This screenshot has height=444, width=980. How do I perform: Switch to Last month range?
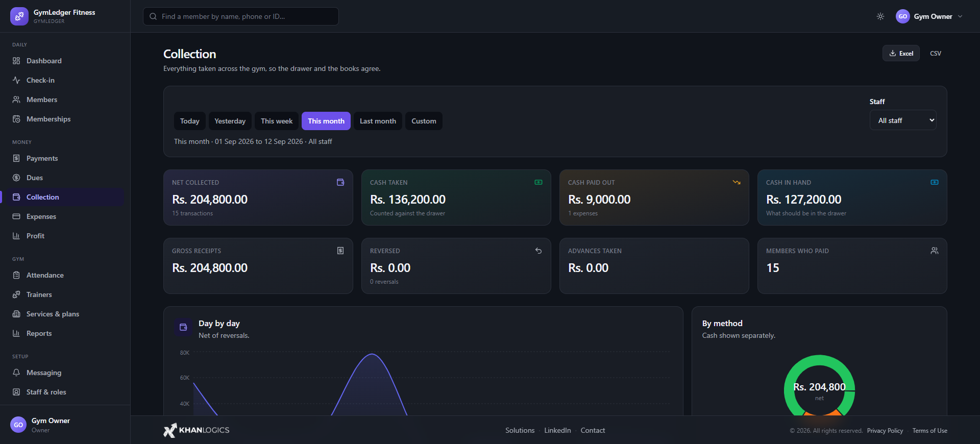coord(378,121)
